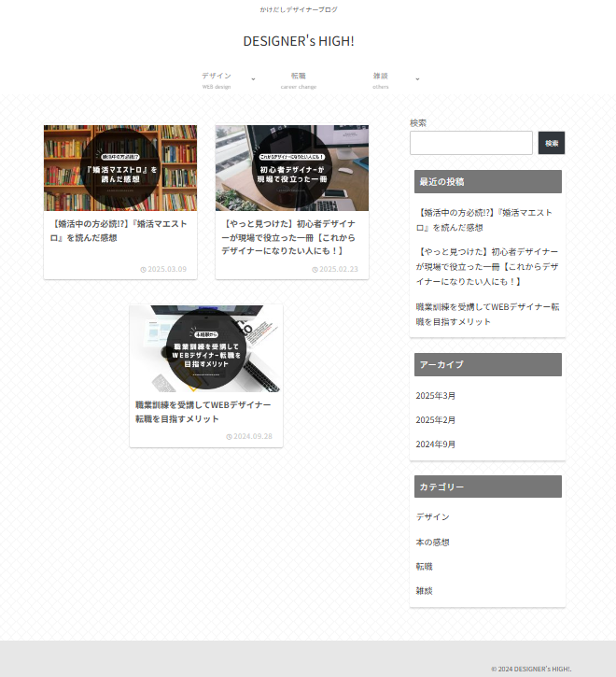Select the 雑談 category in sidebar
This screenshot has height=677, width=616.
pos(425,591)
